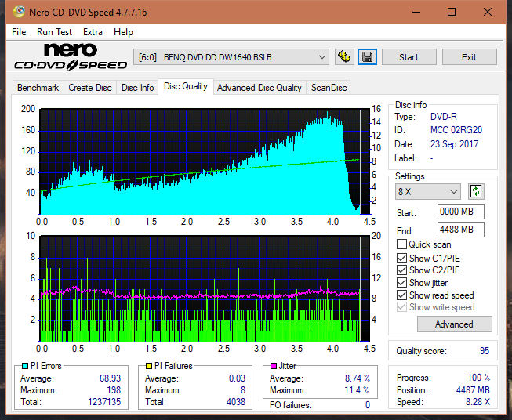Switch to the Disc Info tab
Screen dimensions: 512x420
(137, 88)
